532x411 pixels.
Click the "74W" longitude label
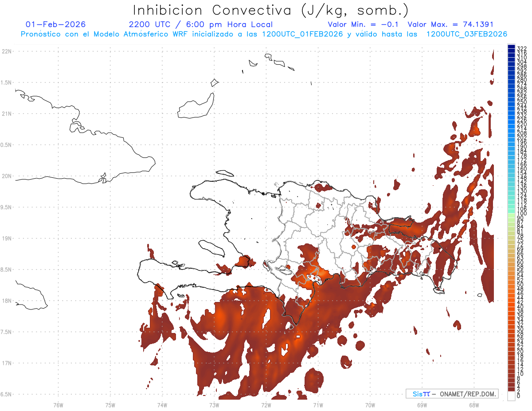(162, 405)
